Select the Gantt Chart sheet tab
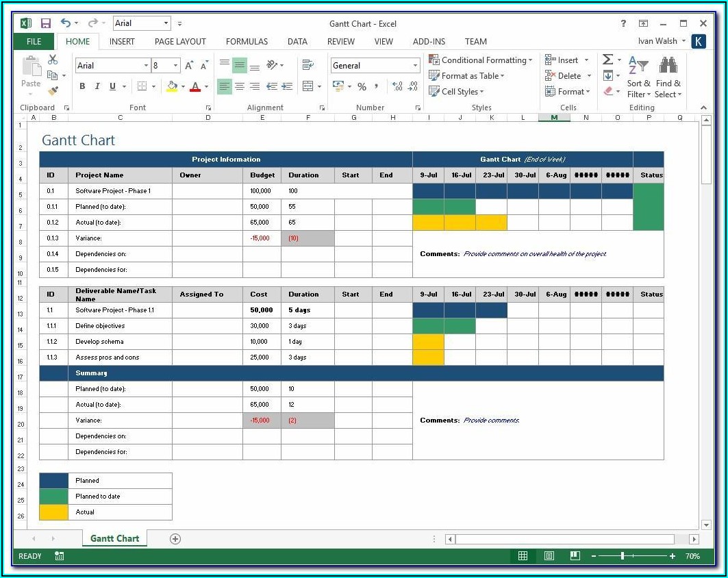Screen dimensions: 728x578 [114, 539]
